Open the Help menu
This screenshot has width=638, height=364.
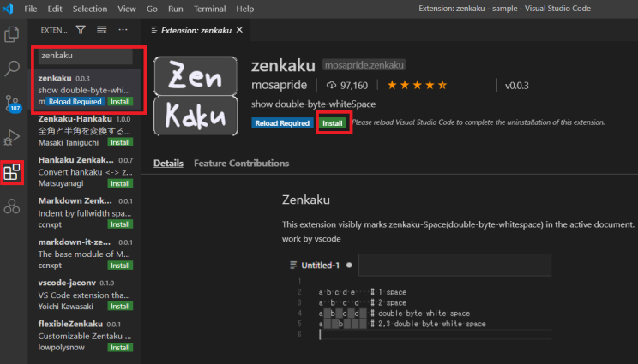tap(245, 9)
